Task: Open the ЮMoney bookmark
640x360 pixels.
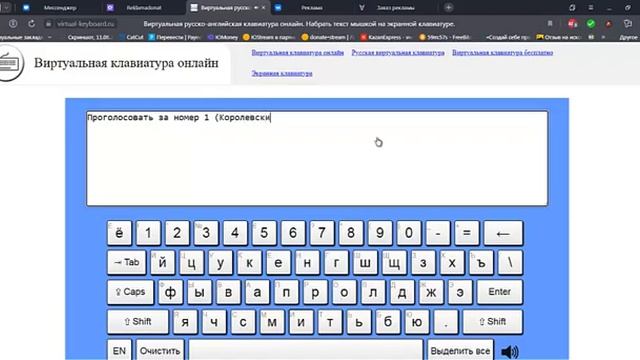Action: pos(223,37)
